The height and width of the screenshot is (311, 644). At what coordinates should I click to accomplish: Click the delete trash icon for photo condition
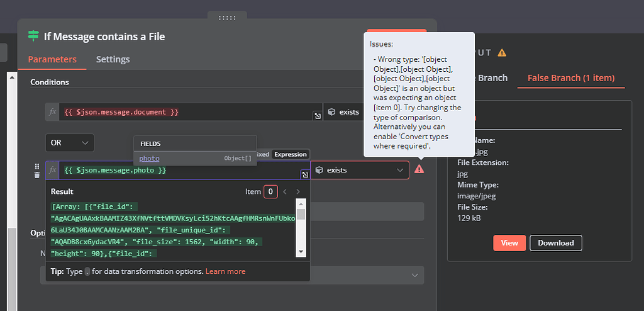pos(36,175)
